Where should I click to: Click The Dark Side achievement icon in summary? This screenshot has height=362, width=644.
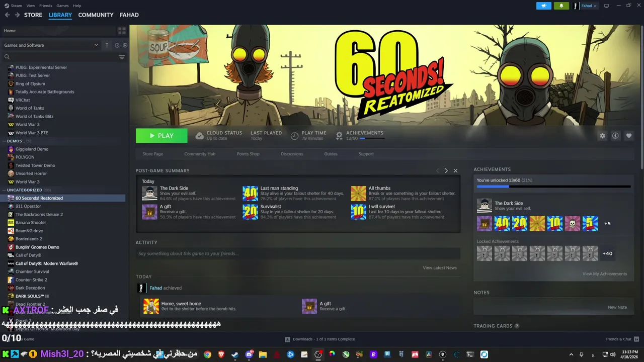(149, 194)
